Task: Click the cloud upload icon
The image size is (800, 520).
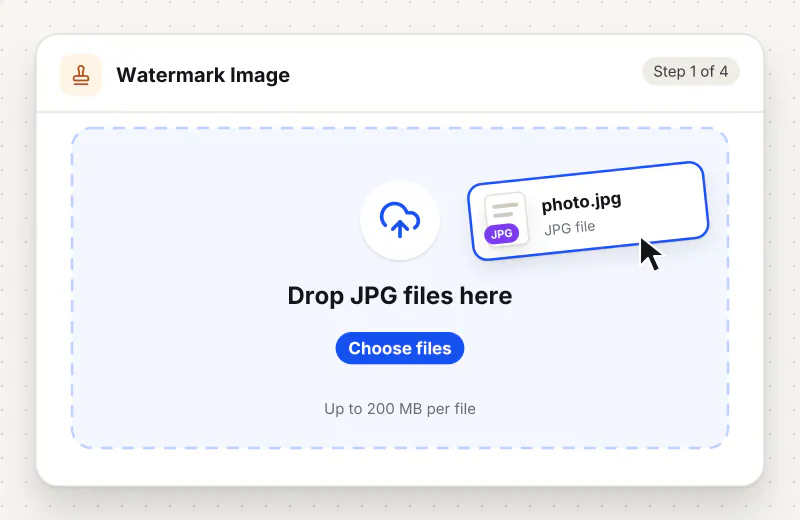Action: [x=399, y=220]
